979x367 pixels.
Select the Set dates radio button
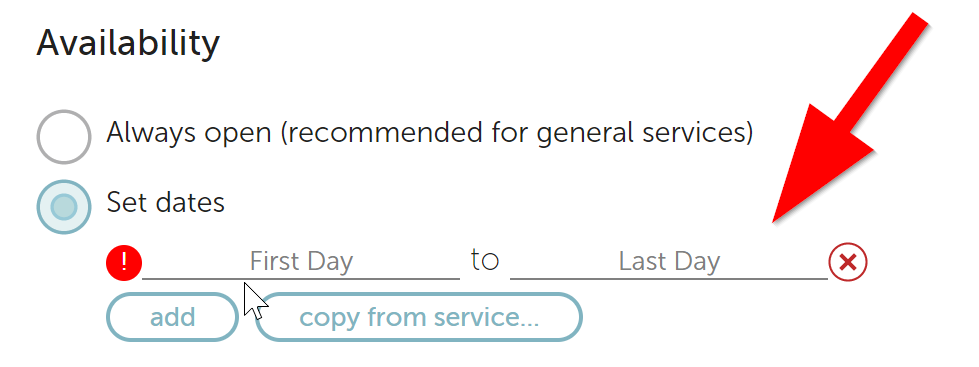coord(64,207)
